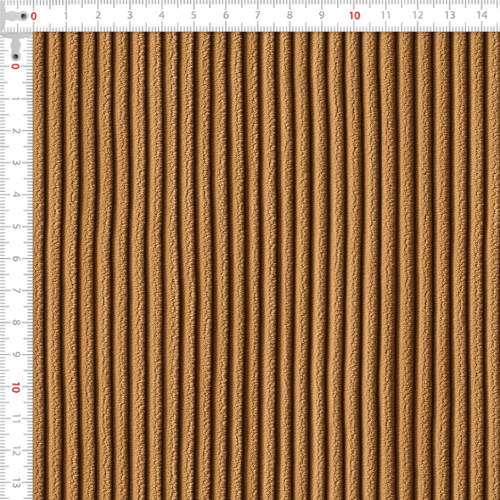Image resolution: width=500 pixels, height=500 pixels.
Task: Click the rivet hole on the top ruler
Action: [x=23, y=16]
